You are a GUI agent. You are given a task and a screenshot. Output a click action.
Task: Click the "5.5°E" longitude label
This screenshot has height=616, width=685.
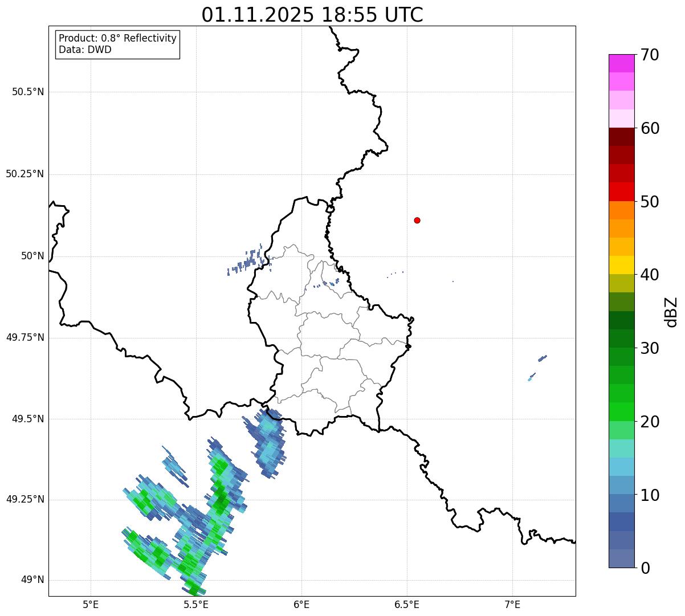[196, 604]
